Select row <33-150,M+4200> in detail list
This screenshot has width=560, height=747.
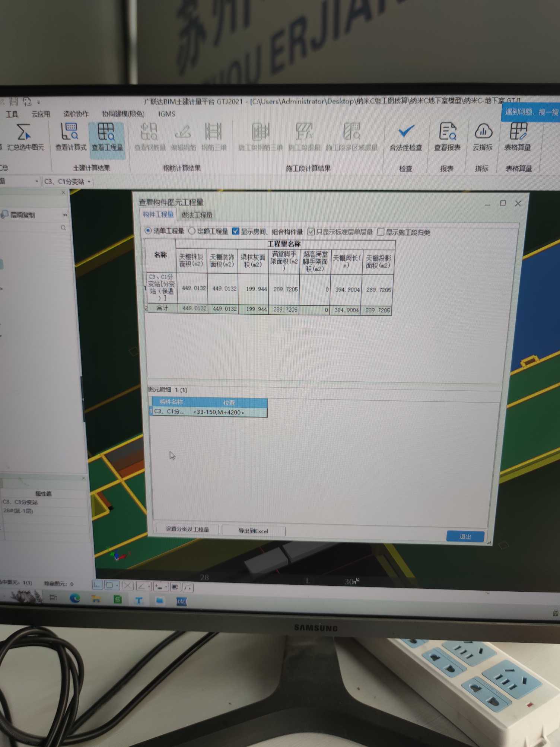209,412
